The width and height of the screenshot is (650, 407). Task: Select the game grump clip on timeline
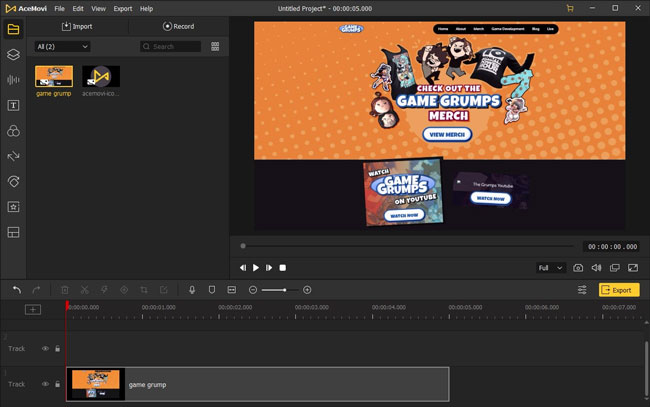point(257,384)
